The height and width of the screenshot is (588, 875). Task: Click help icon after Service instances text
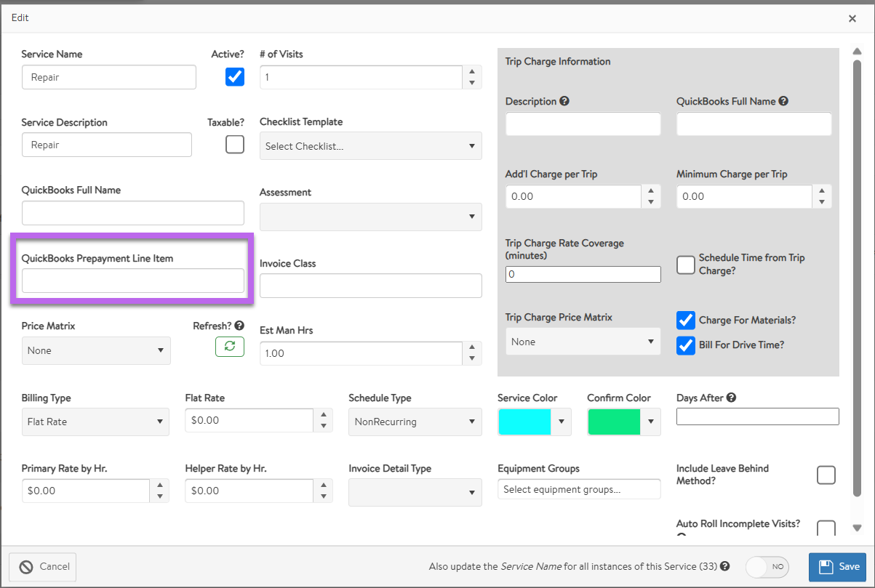[x=725, y=566]
